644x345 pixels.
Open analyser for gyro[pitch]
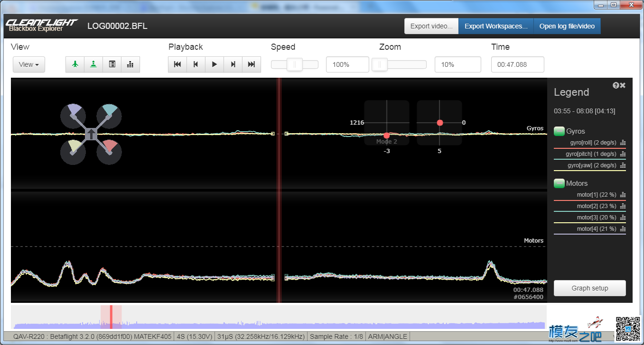click(623, 154)
